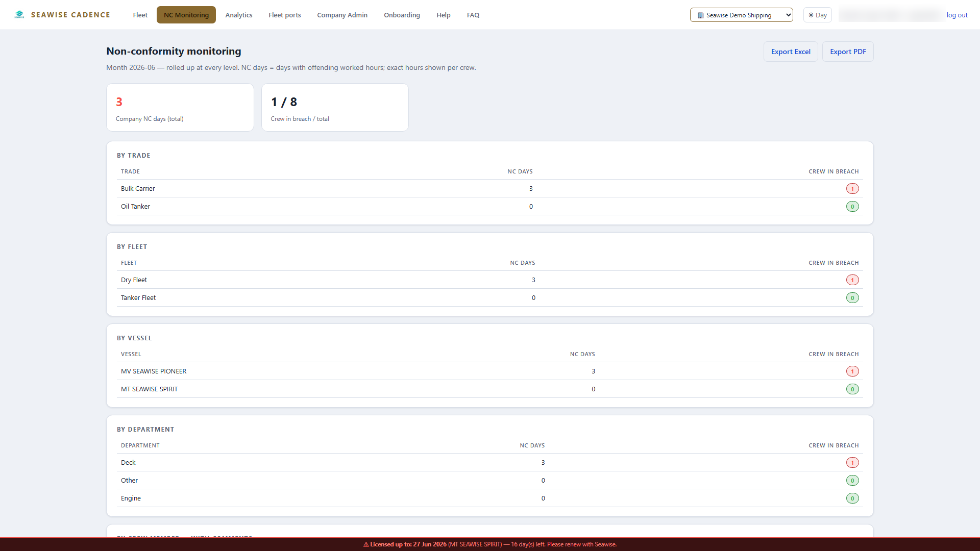The width and height of the screenshot is (980, 551).
Task: Toggle the Day theme mode button
Action: click(x=817, y=15)
